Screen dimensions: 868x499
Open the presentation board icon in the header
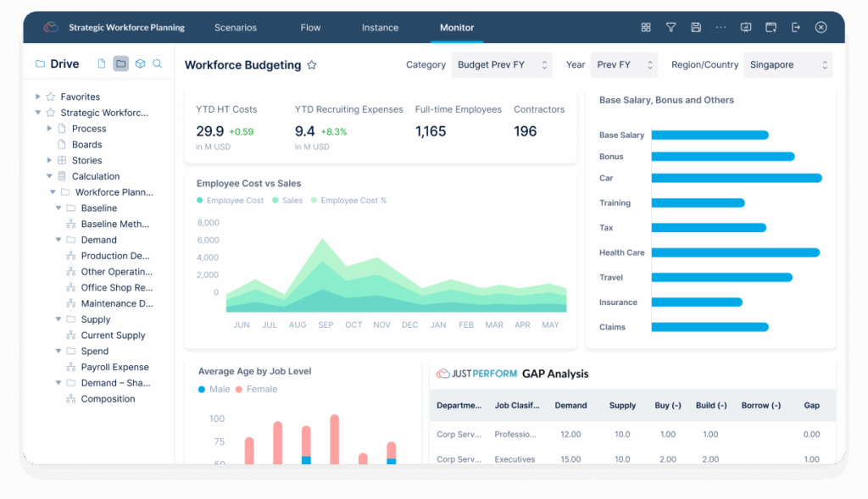[745, 27]
